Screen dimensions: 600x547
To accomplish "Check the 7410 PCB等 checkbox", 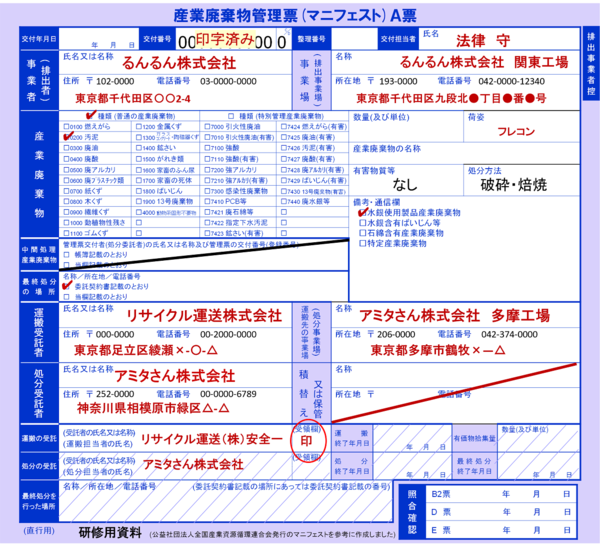I will (x=206, y=201).
